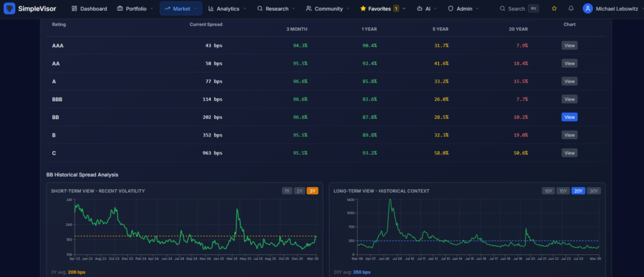Image resolution: width=644 pixels, height=277 pixels.
Task: Click the Admin shield icon
Action: tap(450, 9)
